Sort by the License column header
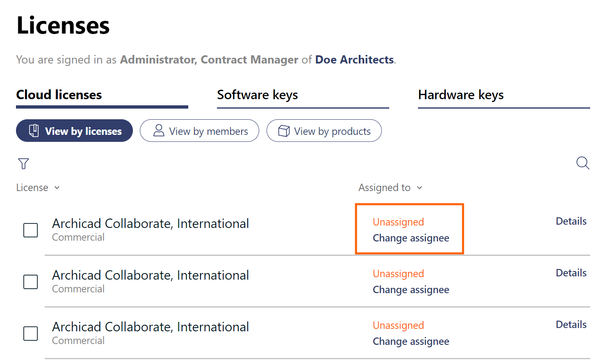600x362 pixels. pos(38,188)
